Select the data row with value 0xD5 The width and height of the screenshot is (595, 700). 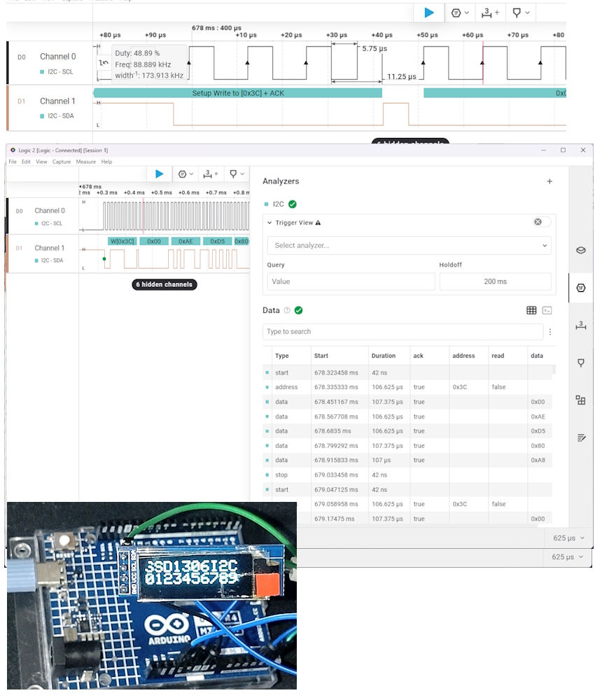[x=407, y=431]
